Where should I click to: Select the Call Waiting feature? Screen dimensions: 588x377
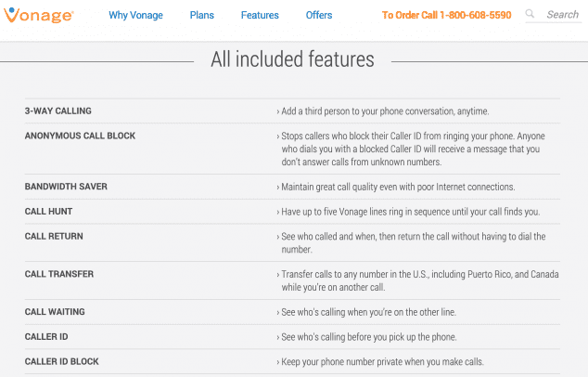tap(55, 312)
